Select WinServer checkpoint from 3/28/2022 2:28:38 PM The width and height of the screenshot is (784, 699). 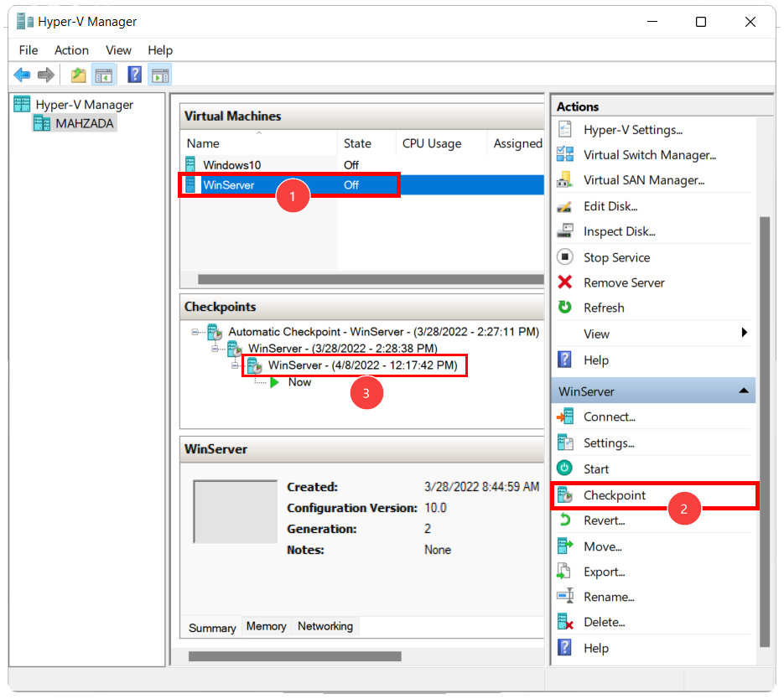coord(342,349)
